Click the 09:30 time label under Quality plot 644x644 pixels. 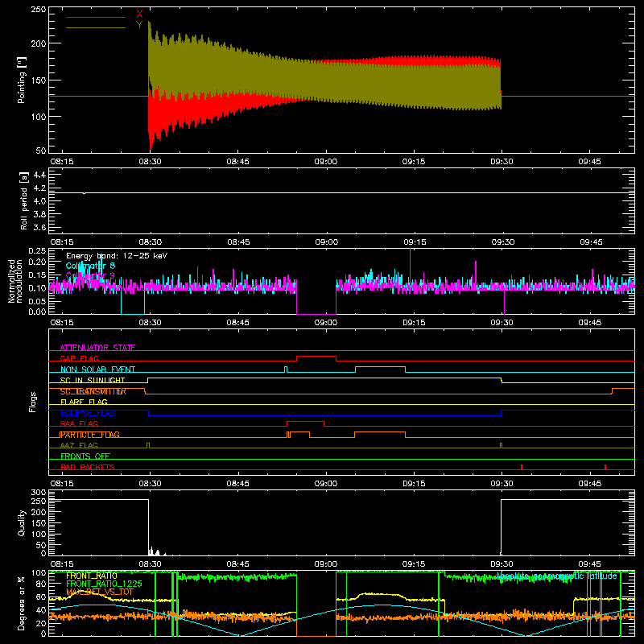click(x=502, y=564)
